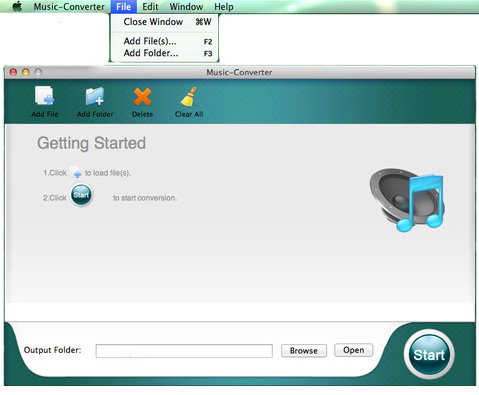
Task: Open the Apple menu icon
Action: [17, 6]
